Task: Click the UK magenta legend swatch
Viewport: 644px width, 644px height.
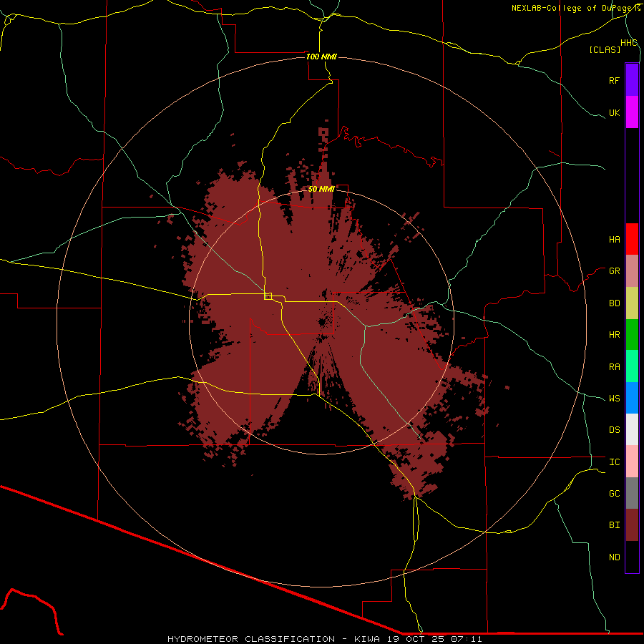Action: click(x=632, y=112)
